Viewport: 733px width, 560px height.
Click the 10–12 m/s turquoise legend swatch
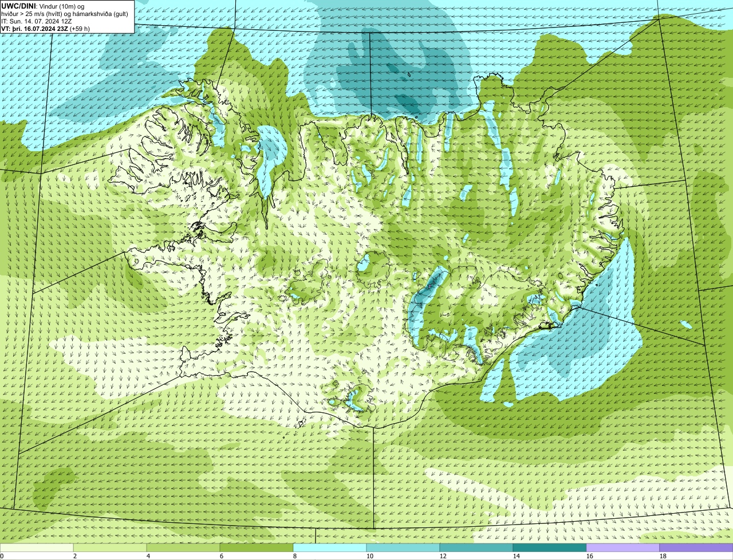click(403, 548)
